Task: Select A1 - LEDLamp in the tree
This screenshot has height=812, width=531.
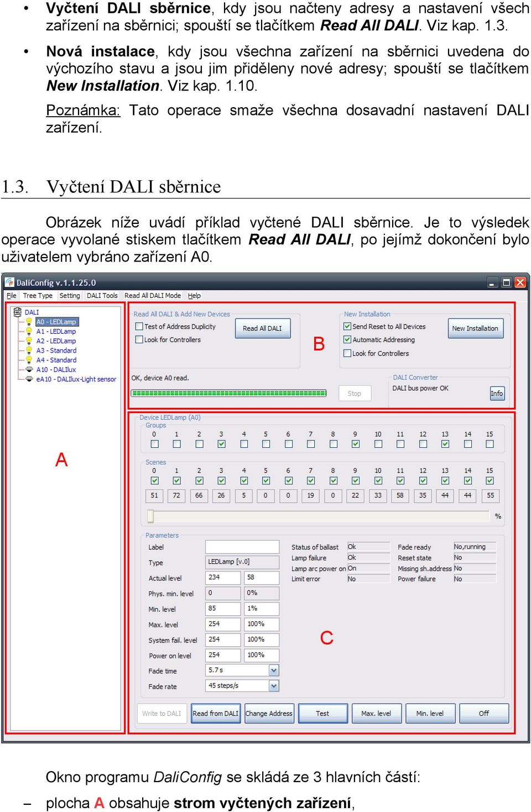Action: point(56,332)
